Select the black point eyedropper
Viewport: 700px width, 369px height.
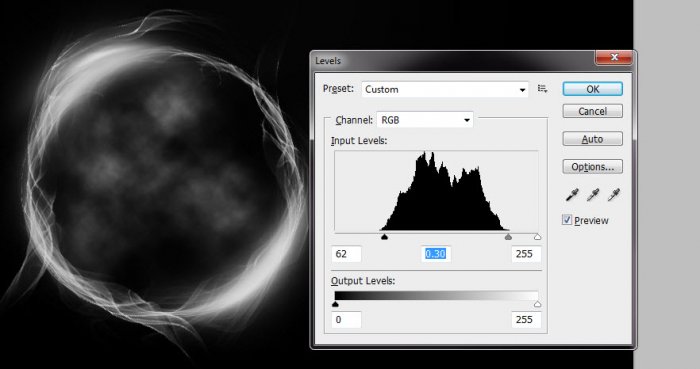coord(572,195)
